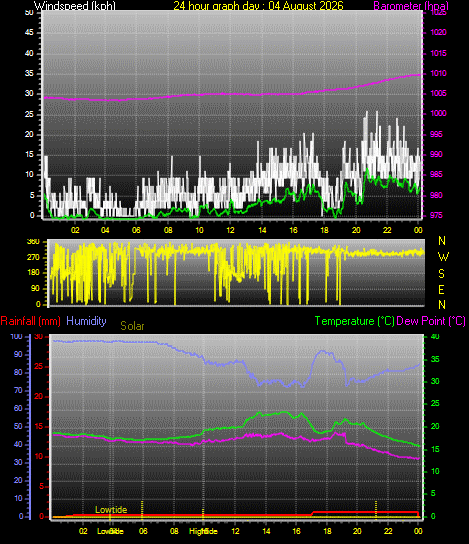Screen dimensions: 469x544
Task: Click the Windspeed (kph) axis title
Action: tap(75, 6)
